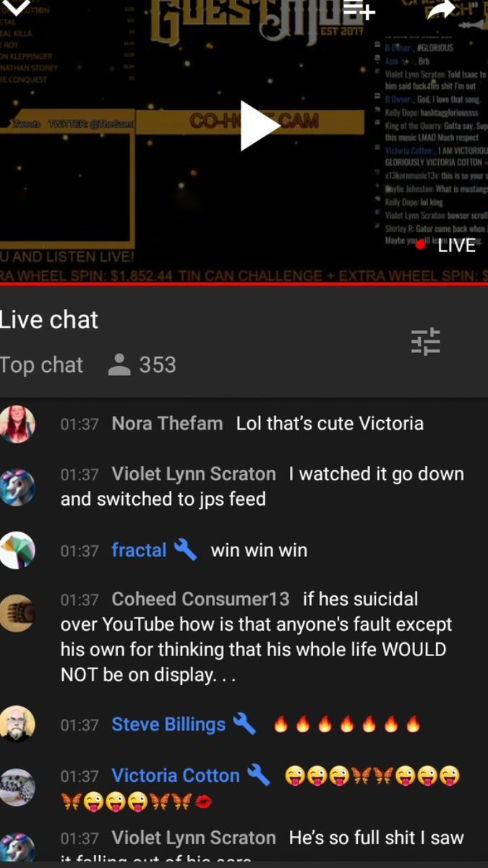The image size is (488, 868).
Task: Tap fractal's moderator wrench icon
Action: point(185,550)
